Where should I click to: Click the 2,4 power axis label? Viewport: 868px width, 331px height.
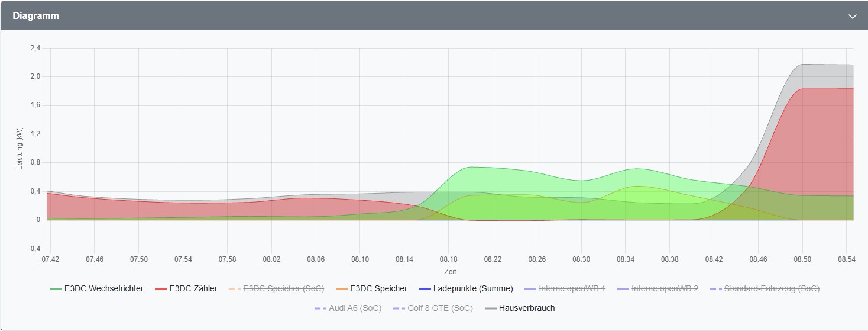click(35, 48)
